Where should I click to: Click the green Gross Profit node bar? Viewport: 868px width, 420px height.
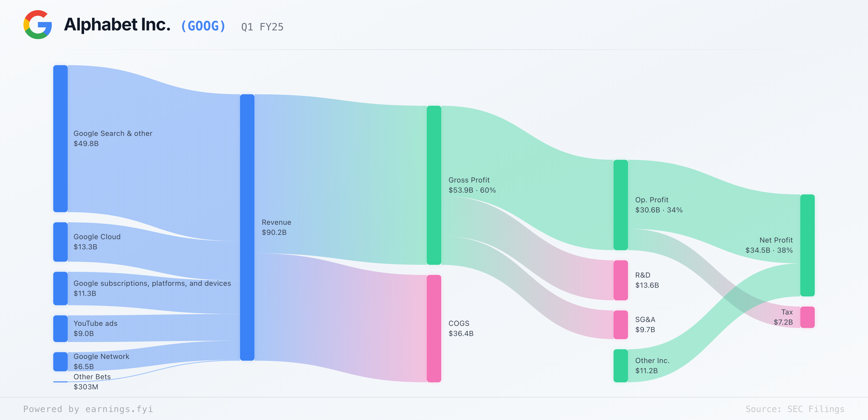[x=434, y=185]
